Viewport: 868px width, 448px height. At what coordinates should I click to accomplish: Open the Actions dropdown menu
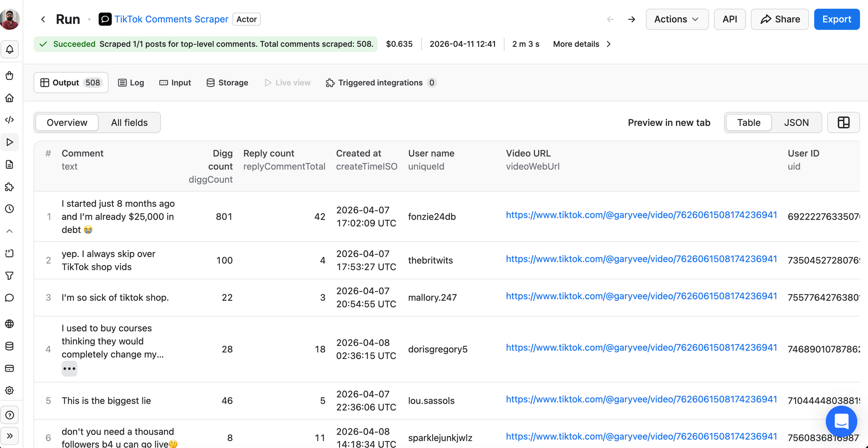[x=677, y=19]
